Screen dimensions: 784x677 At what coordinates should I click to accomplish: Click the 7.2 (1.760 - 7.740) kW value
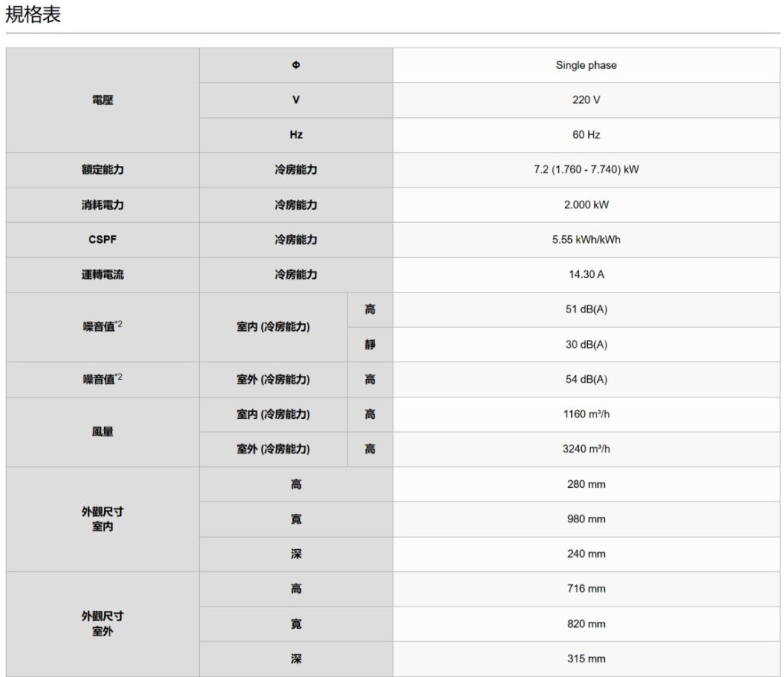pyautogui.click(x=586, y=169)
